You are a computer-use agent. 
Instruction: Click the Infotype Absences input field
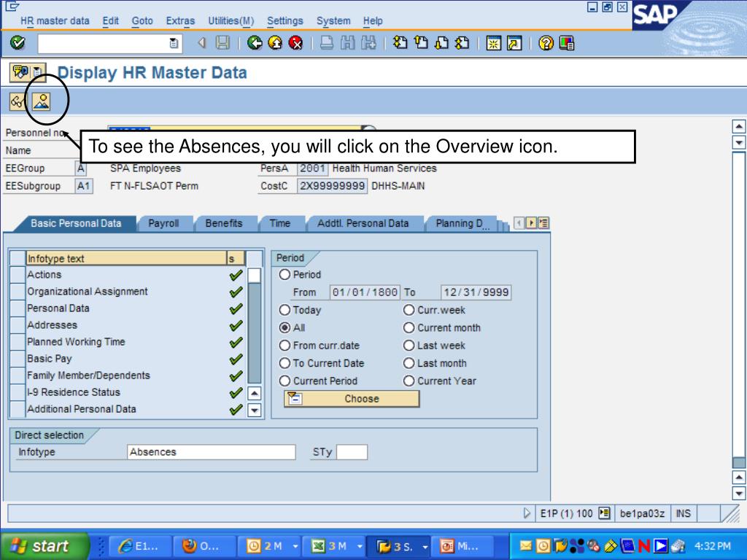coord(212,452)
